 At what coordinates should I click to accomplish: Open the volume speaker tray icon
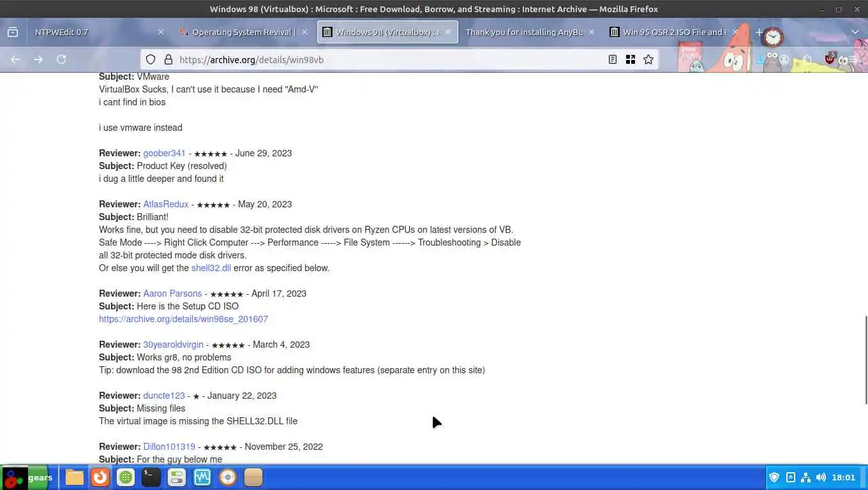(x=821, y=477)
